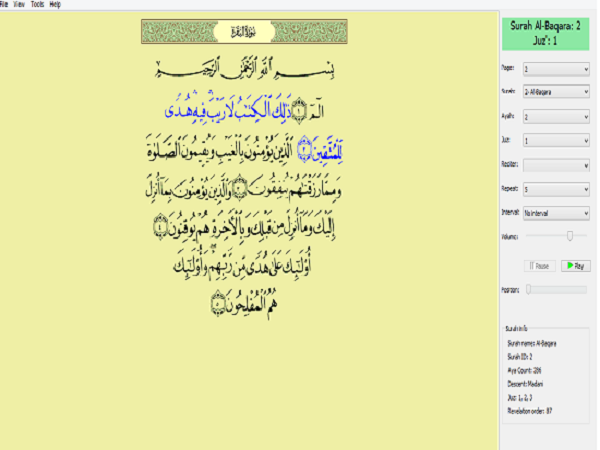Image resolution: width=600 pixels, height=450 pixels.
Task: Click the Bismillah calligraphy line
Action: [245, 69]
